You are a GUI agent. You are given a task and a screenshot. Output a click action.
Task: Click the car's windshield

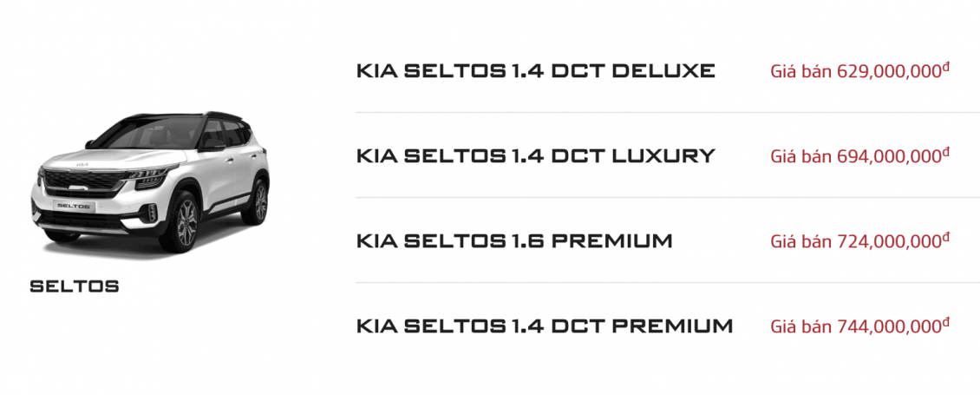click(x=147, y=132)
